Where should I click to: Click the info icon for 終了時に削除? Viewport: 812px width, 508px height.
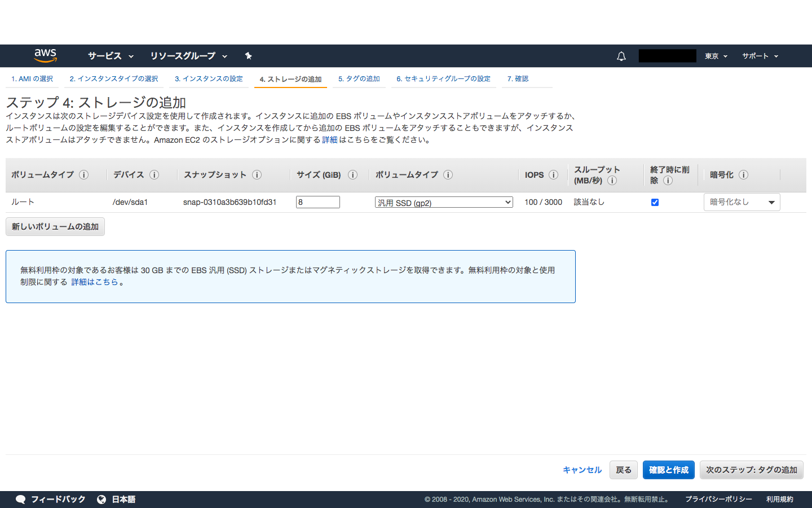669,181
